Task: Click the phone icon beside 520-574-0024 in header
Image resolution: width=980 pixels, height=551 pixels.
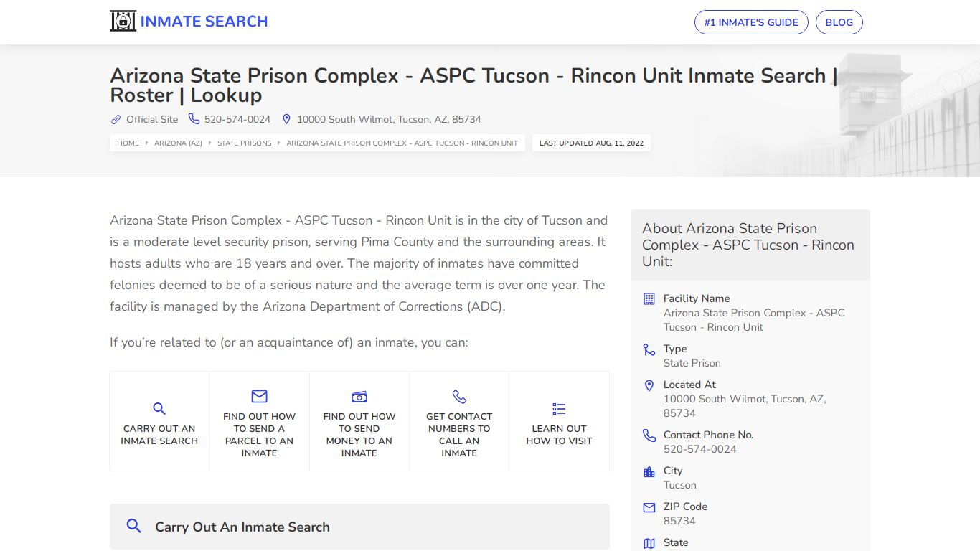Action: tap(194, 119)
